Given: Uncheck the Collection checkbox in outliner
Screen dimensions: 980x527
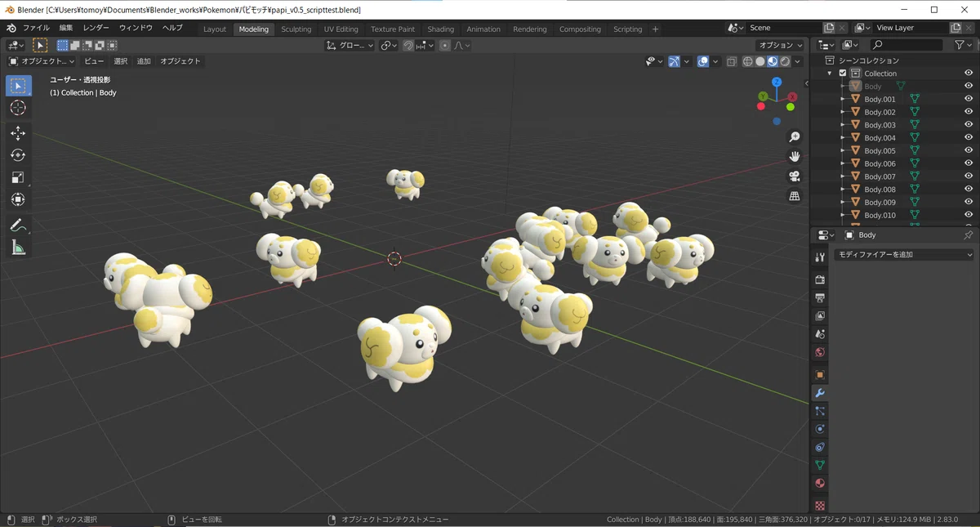Looking at the screenshot, I should (x=843, y=74).
